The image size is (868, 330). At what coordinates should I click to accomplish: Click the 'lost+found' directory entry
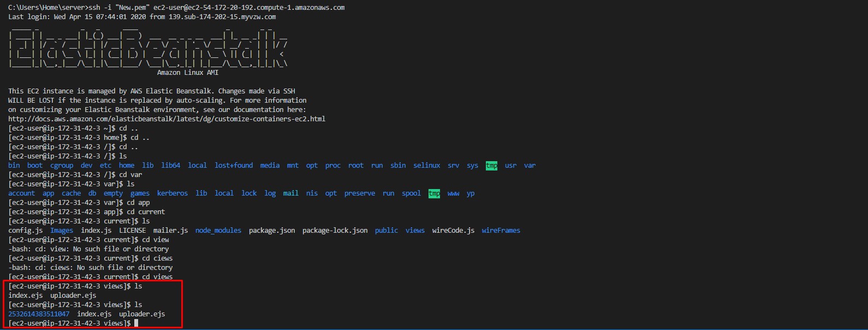click(x=234, y=166)
